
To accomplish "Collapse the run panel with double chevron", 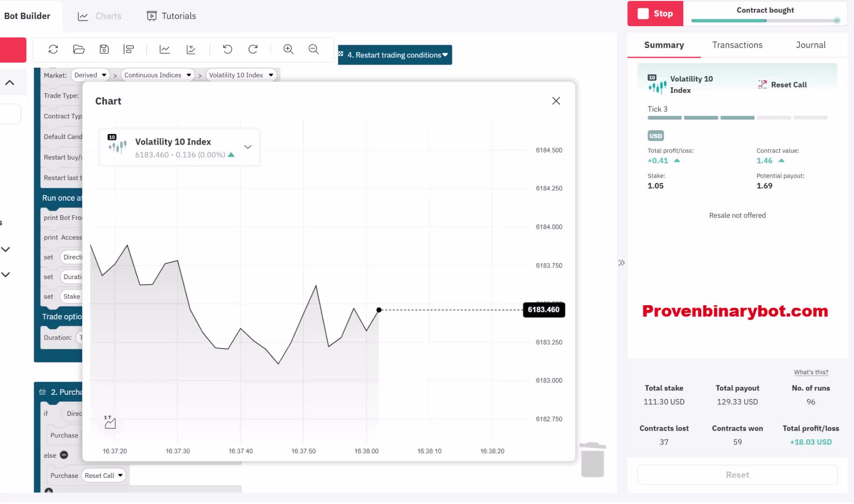I will point(622,263).
